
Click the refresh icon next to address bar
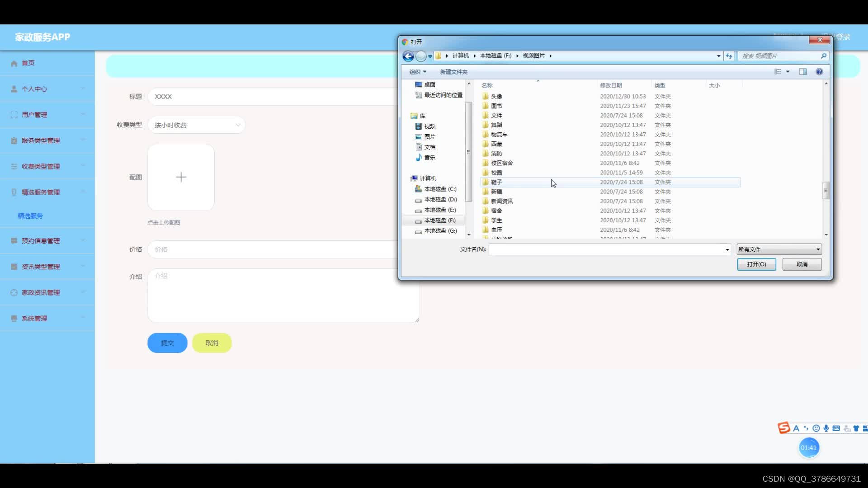tap(729, 56)
